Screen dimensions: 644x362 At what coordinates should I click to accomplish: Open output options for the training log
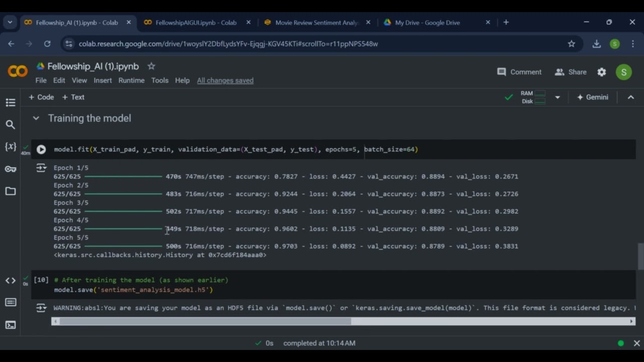(x=41, y=168)
